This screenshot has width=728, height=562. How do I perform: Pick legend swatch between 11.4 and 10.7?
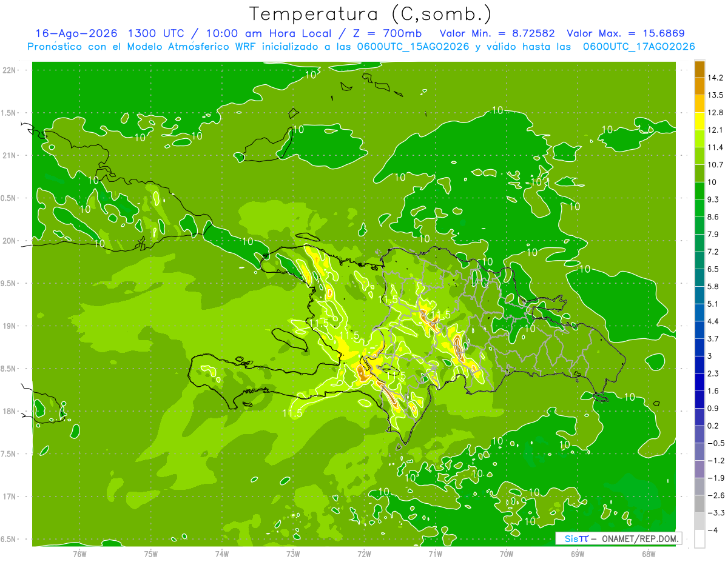tap(699, 156)
